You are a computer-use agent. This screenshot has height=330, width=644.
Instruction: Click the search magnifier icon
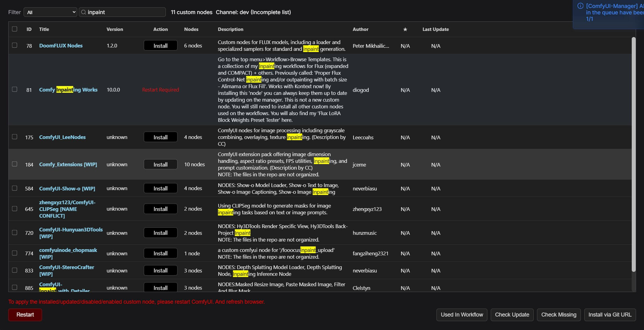(83, 12)
